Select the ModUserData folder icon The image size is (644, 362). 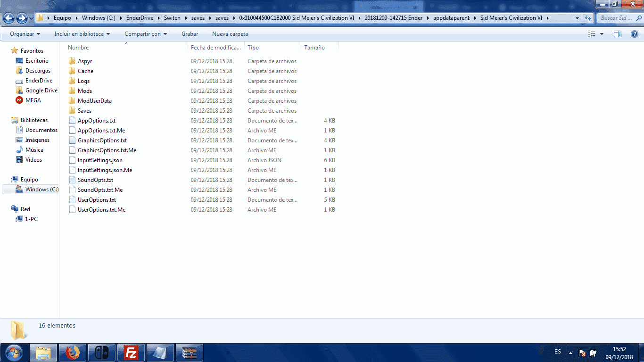(72, 101)
